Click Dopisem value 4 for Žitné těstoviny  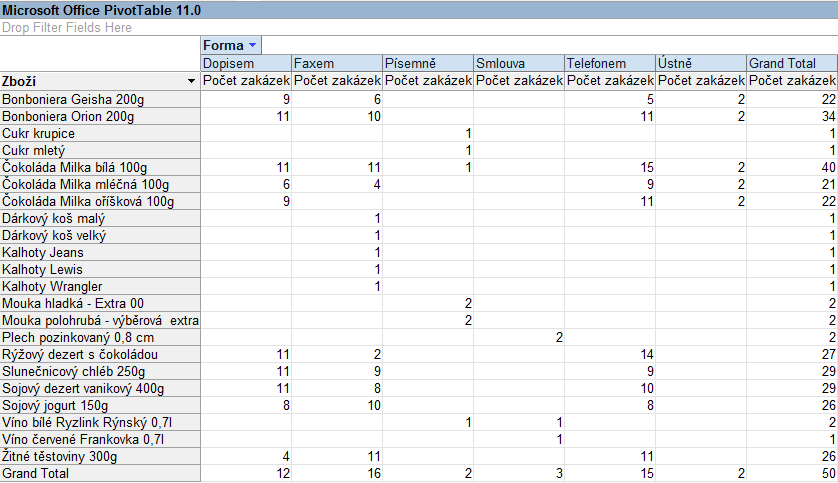[x=246, y=456]
